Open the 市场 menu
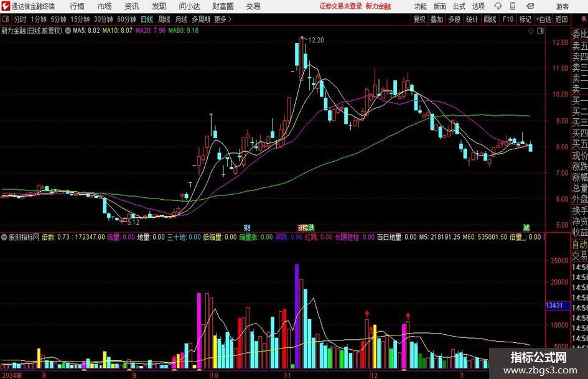 click(x=105, y=6)
